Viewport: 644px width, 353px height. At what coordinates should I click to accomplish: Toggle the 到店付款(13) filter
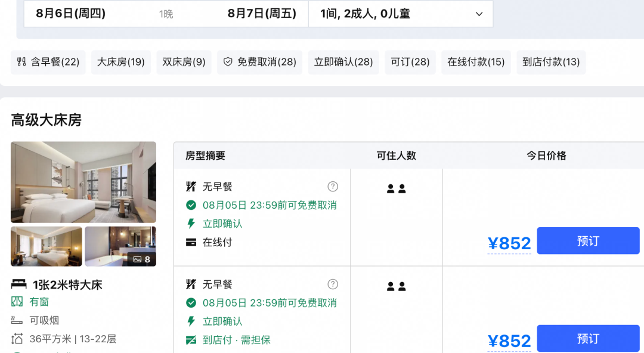[551, 63]
